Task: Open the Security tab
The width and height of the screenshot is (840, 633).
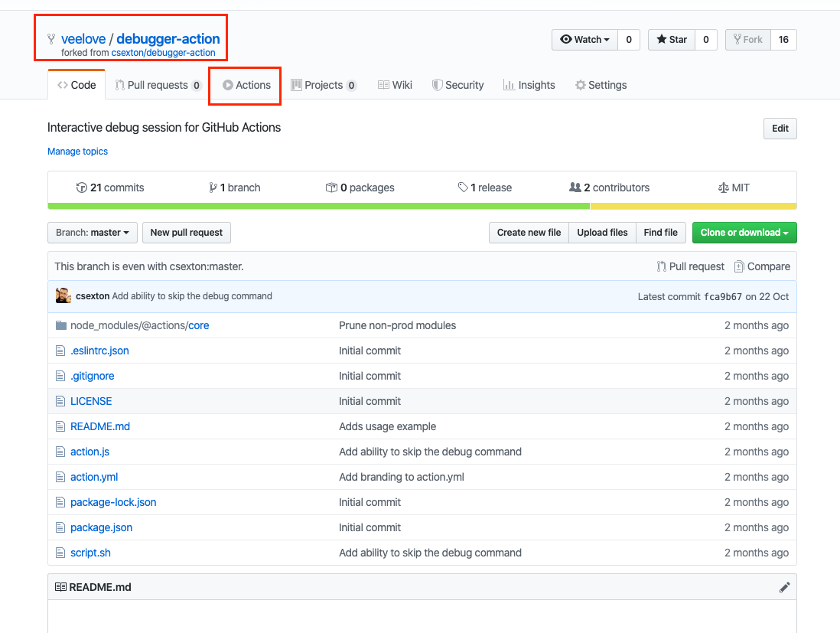Action: click(x=458, y=85)
